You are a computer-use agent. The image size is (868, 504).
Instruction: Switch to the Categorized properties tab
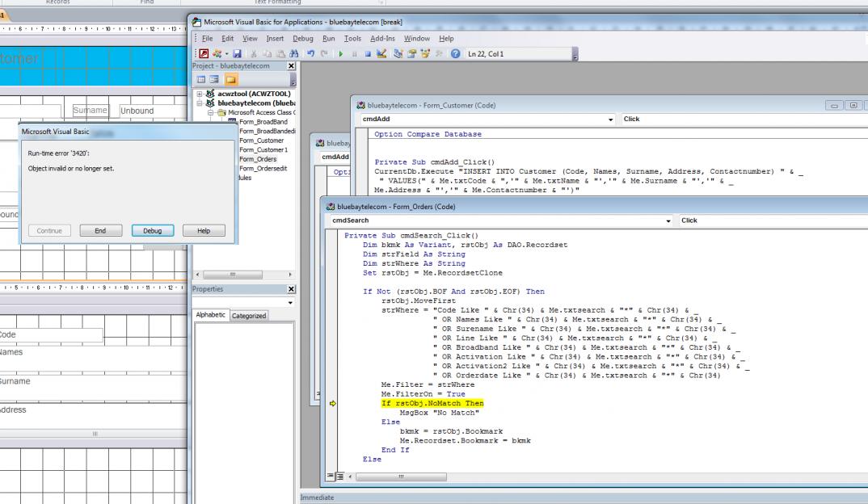tap(249, 315)
